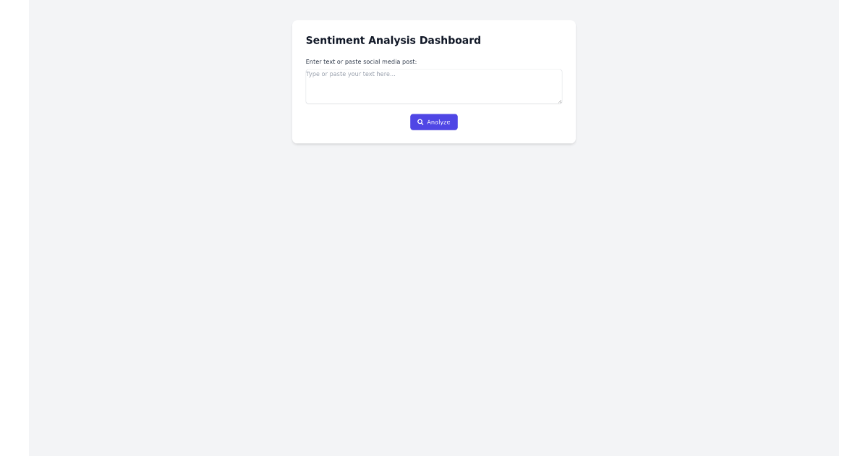This screenshot has width=868, height=456.
Task: Click the textarea resize handle at bottom-right corner
Action: (560, 103)
